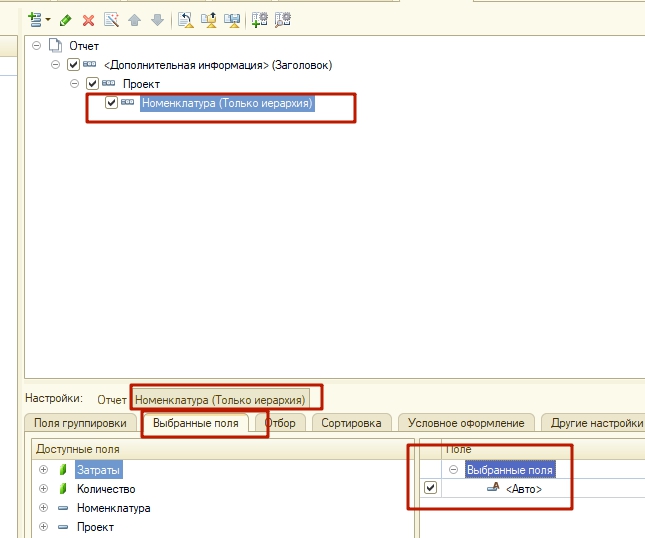Click the move up arrow icon

tap(134, 19)
